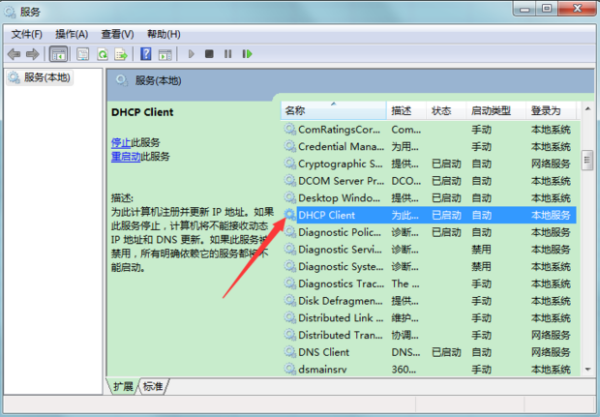Sort list by the 启动类型 column header

490,110
